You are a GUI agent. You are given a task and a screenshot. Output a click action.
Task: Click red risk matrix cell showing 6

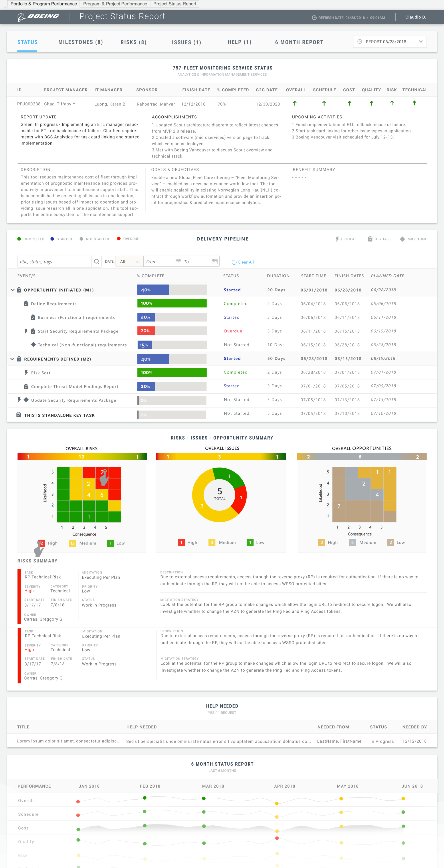(102, 495)
